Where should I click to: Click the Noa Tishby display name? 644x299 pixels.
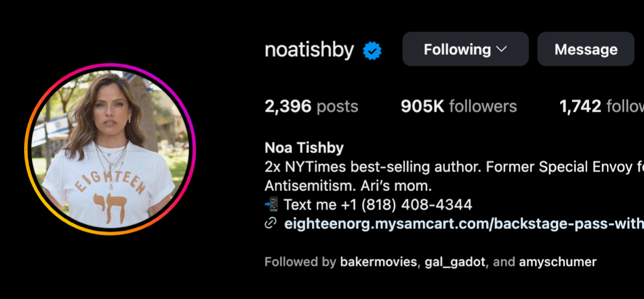[304, 148]
